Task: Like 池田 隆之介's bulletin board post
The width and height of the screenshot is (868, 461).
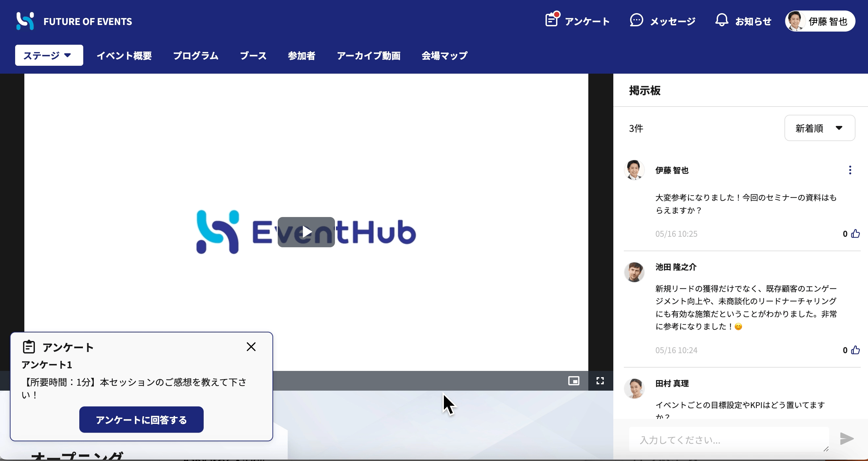Action: (x=855, y=350)
